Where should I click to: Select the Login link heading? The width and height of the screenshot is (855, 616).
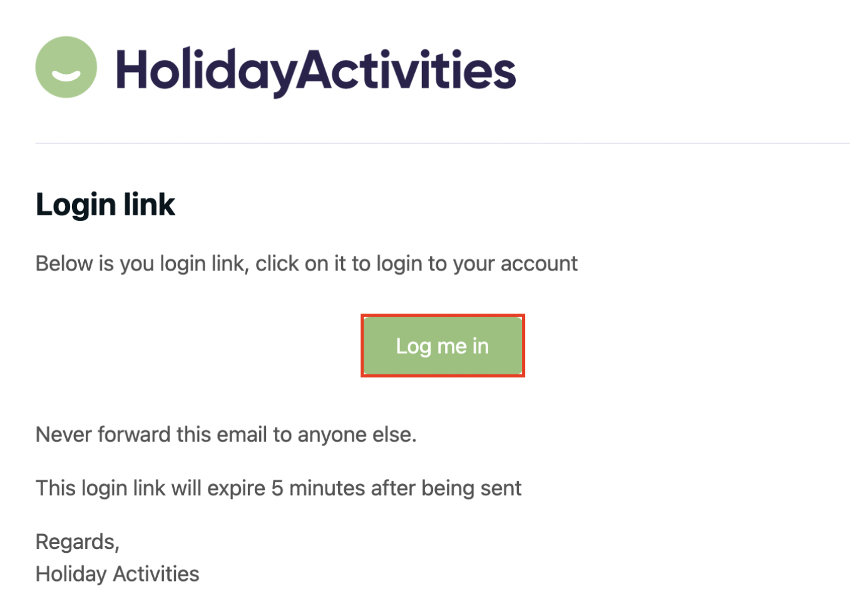tap(105, 204)
